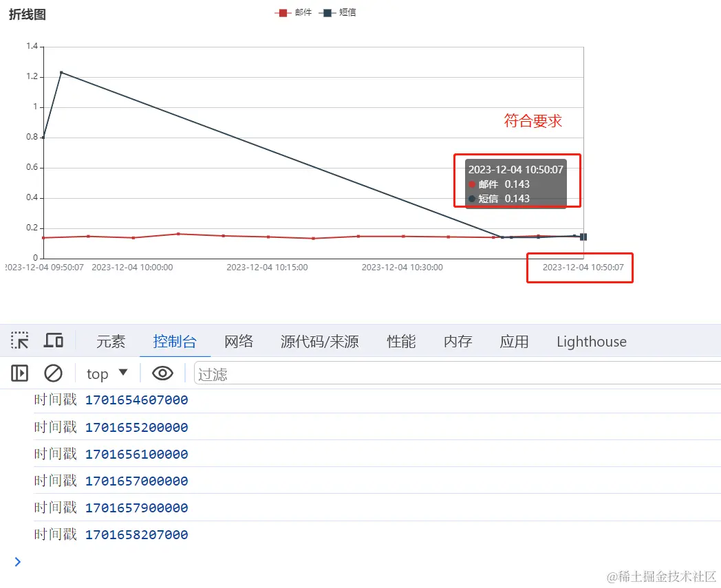Switch to the 元素 tab

tap(111, 342)
